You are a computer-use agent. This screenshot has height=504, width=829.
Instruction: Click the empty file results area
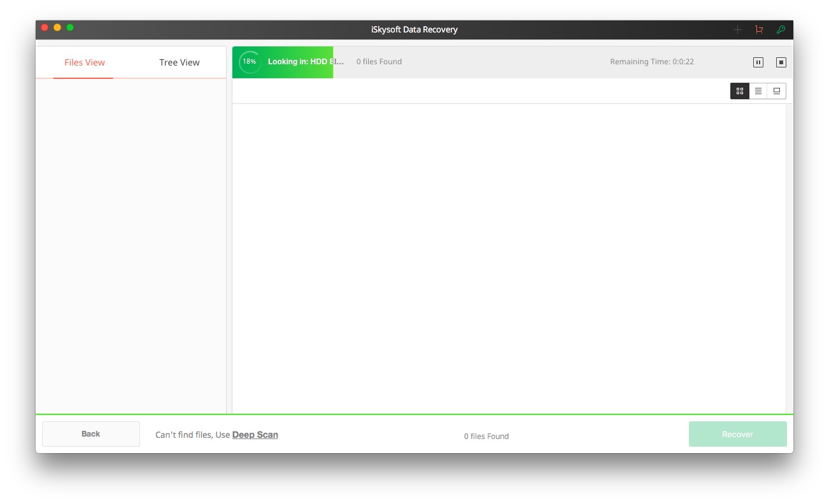coord(508,255)
